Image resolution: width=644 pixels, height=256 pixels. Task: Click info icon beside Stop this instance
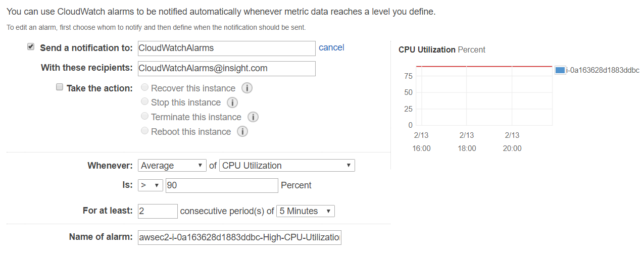click(x=232, y=103)
